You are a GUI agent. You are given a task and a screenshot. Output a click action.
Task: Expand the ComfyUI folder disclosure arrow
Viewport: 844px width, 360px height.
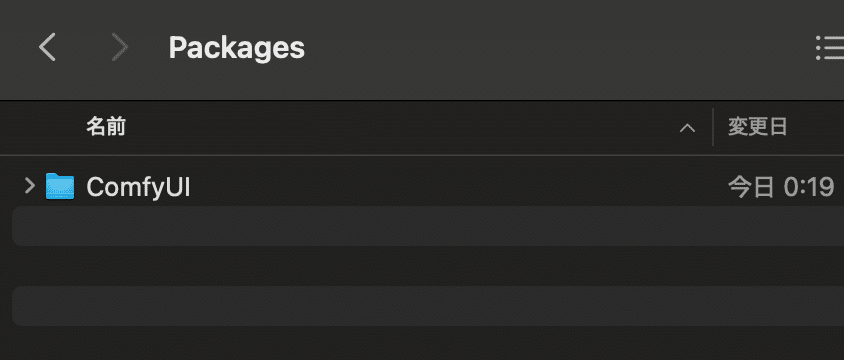(x=30, y=186)
